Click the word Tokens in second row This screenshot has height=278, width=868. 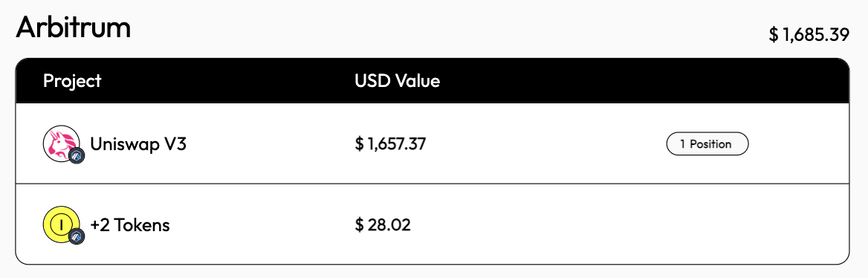(140, 225)
